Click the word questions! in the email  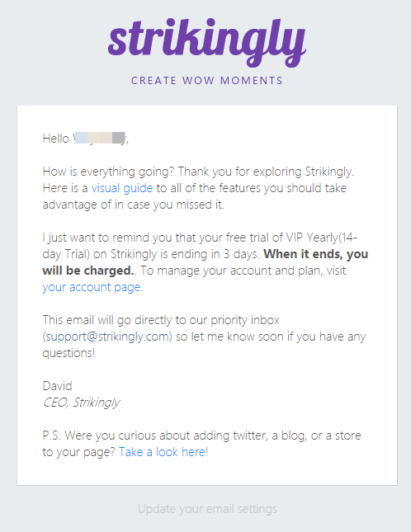pyautogui.click(x=68, y=353)
